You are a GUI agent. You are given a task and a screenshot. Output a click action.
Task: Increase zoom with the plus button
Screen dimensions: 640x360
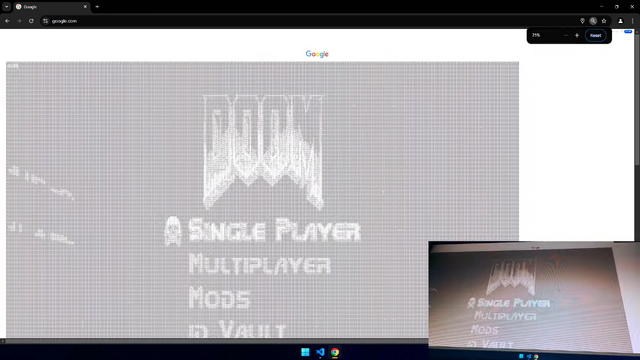pos(577,36)
